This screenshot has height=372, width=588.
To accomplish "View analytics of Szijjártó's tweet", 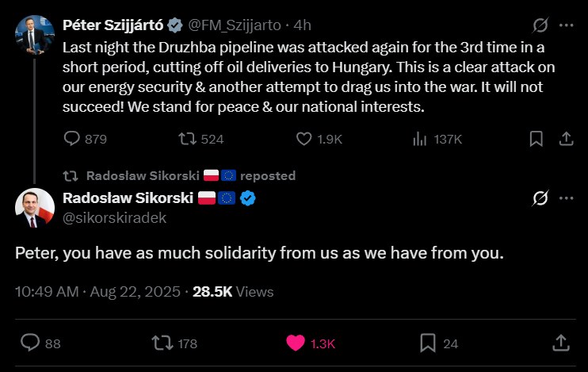I will click(420, 139).
